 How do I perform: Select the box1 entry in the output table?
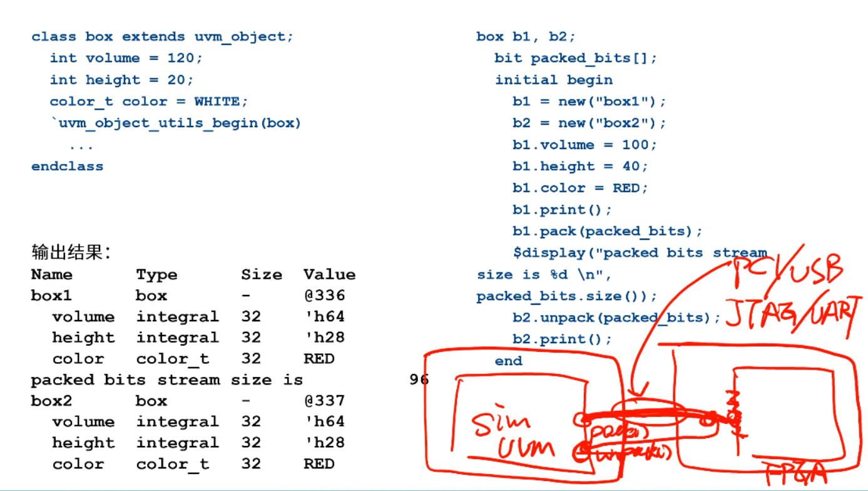[x=51, y=295]
